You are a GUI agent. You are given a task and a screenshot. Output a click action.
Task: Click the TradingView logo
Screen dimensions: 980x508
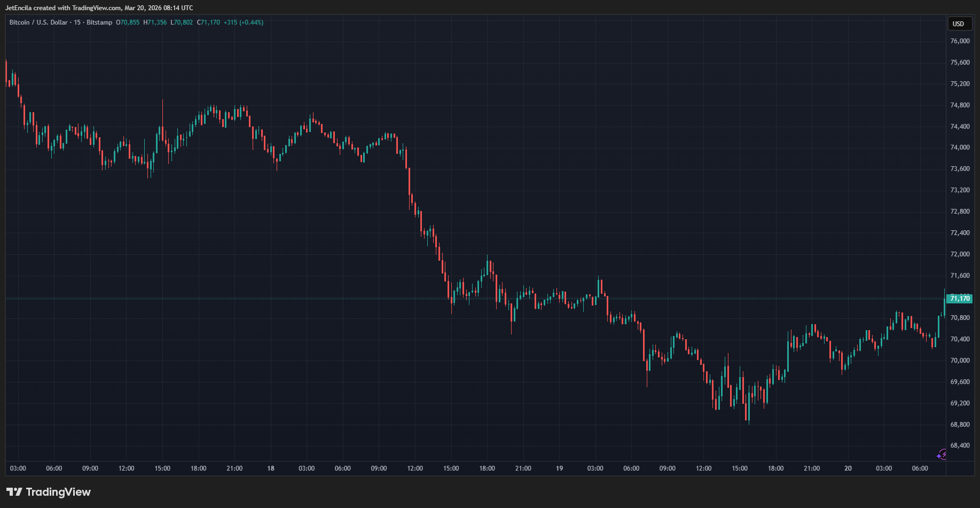tap(49, 492)
